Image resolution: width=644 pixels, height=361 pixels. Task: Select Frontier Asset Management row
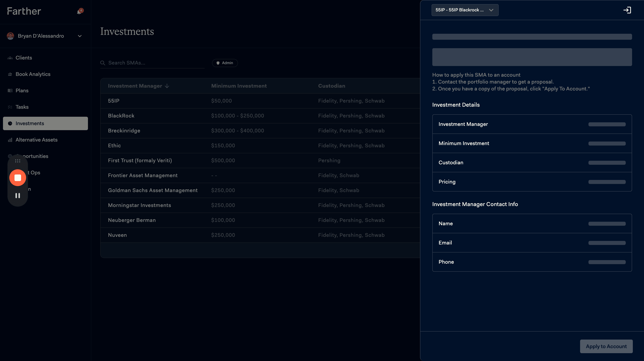[260, 175]
